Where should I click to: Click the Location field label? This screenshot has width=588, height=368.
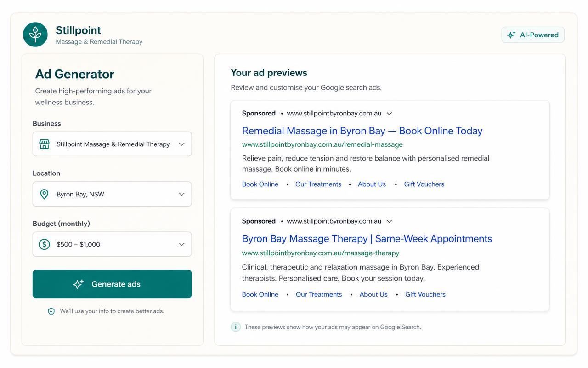pyautogui.click(x=46, y=173)
